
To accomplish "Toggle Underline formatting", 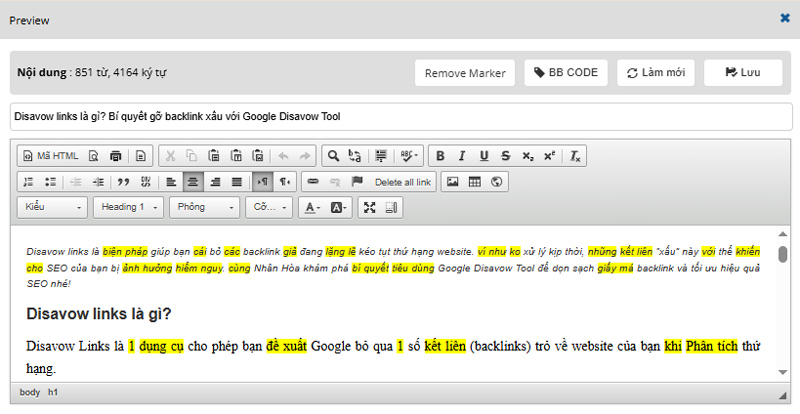I will [484, 156].
